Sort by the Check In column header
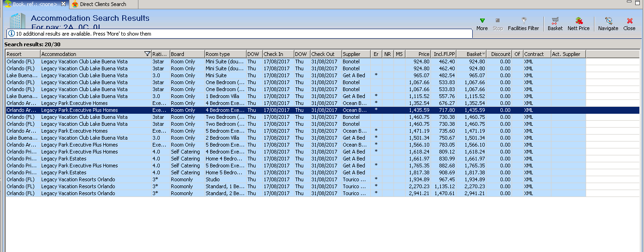 point(278,54)
